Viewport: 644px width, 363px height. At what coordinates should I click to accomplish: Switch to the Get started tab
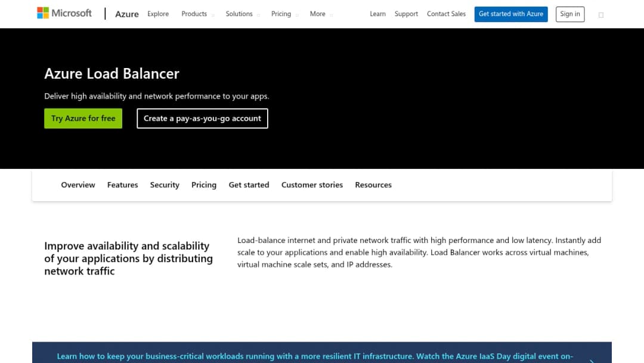249,185
